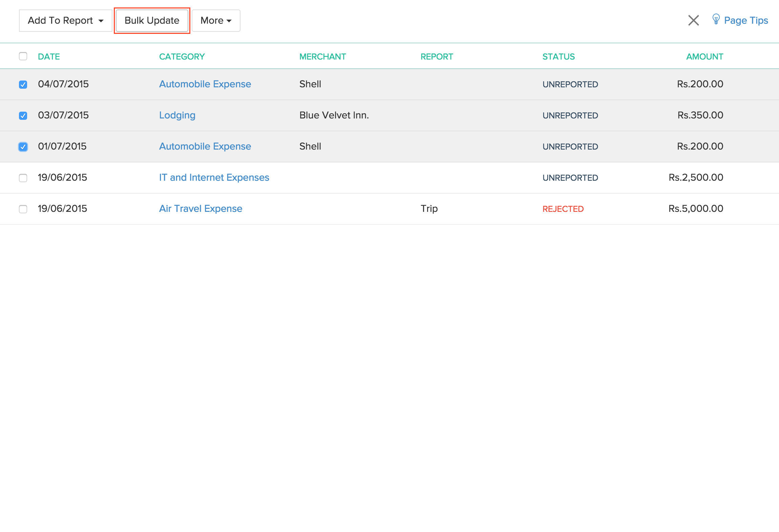
Task: Select the IT and Internet Expenses checkbox
Action: pyautogui.click(x=23, y=178)
